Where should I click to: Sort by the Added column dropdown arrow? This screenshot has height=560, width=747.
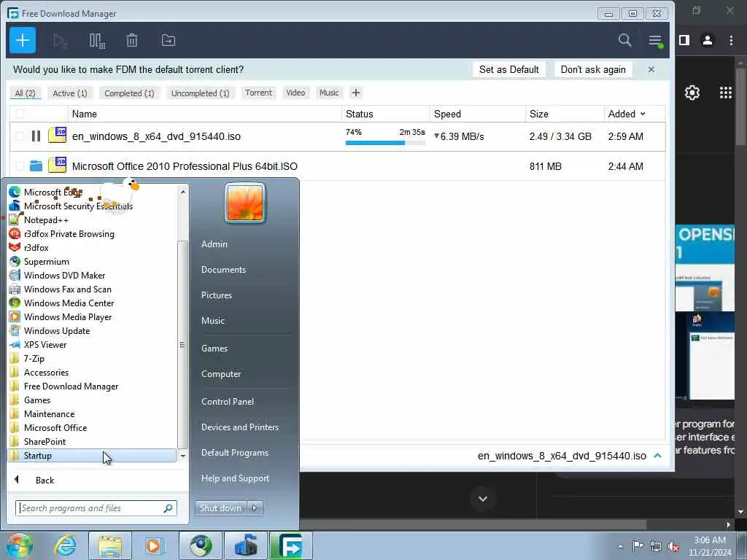(x=643, y=114)
